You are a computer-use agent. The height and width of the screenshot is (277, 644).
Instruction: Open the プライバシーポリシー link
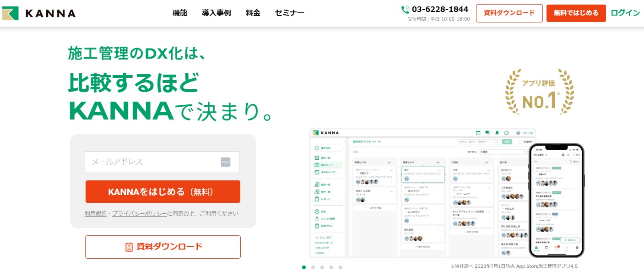point(140,214)
